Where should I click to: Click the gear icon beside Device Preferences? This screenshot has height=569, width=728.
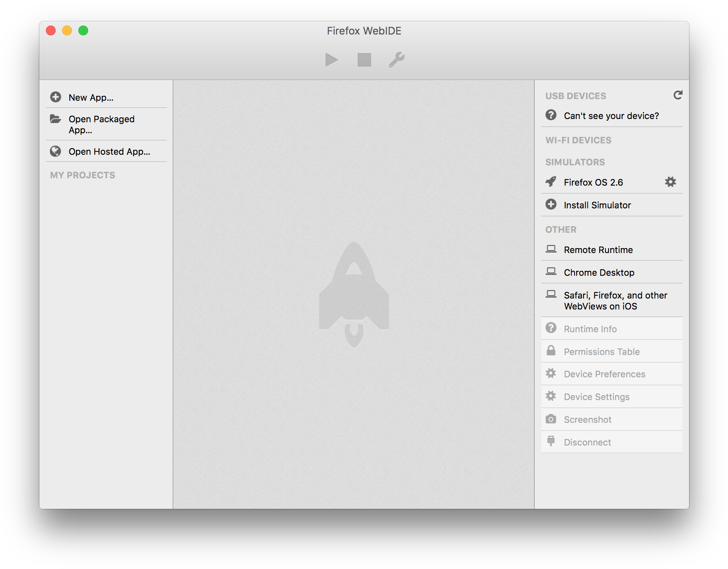(551, 373)
